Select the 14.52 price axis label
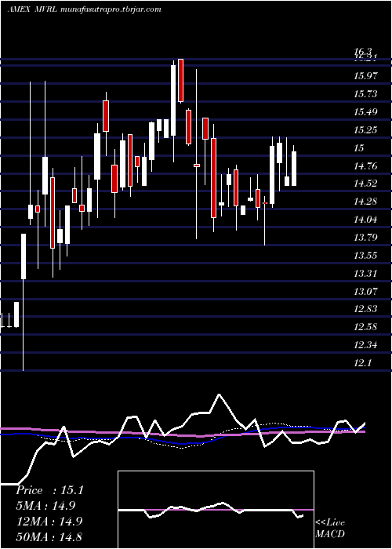This screenshot has height=549, width=392. [365, 184]
